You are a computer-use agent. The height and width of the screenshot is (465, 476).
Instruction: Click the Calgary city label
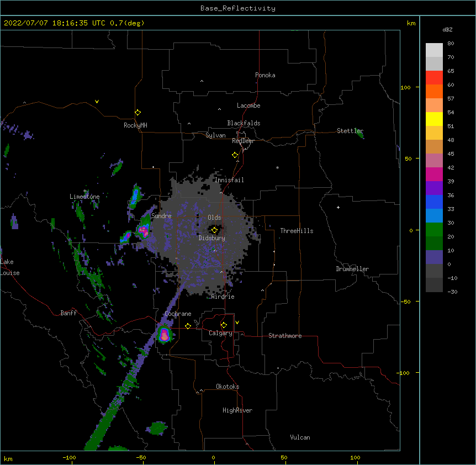220,333
